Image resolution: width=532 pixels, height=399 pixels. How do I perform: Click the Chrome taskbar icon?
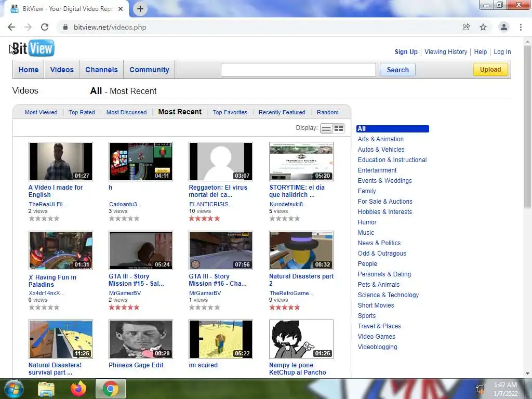point(111,389)
